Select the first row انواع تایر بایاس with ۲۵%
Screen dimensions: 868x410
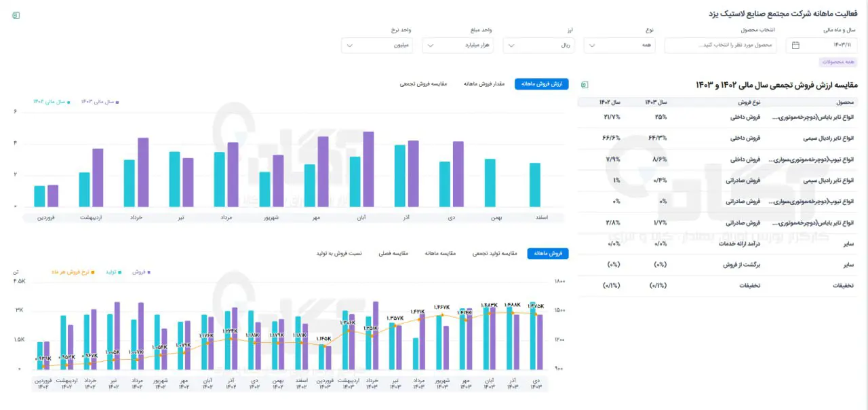coord(718,117)
